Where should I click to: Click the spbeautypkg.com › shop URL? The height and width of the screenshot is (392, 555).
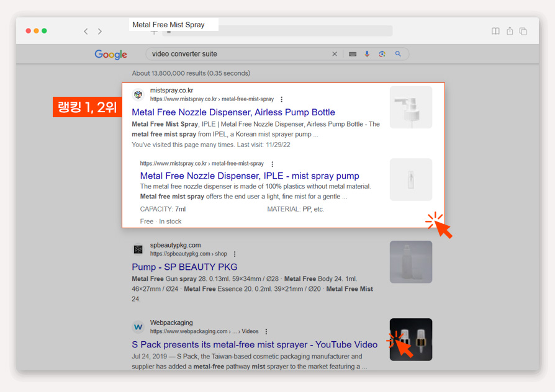click(189, 254)
